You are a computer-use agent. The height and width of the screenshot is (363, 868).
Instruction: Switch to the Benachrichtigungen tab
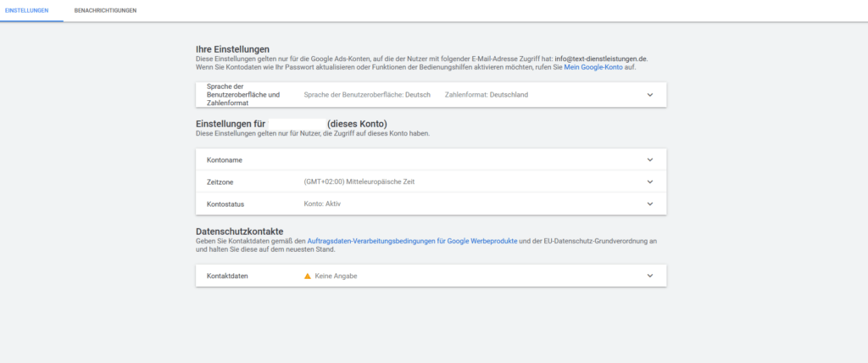tap(105, 10)
